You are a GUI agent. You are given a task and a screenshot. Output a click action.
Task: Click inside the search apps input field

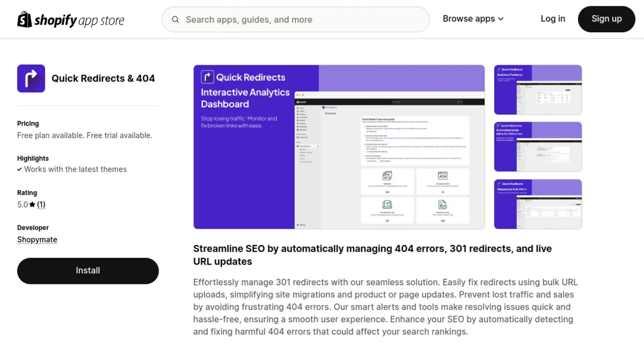pos(295,19)
